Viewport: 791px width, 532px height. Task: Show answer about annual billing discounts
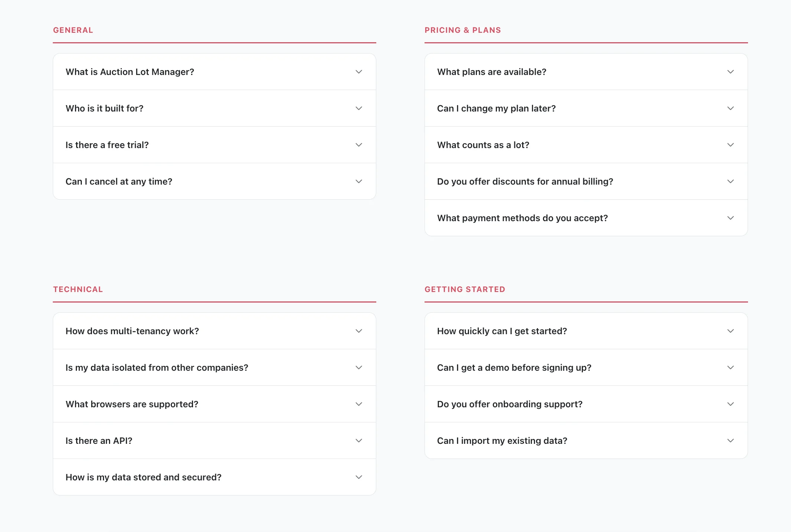525,182
